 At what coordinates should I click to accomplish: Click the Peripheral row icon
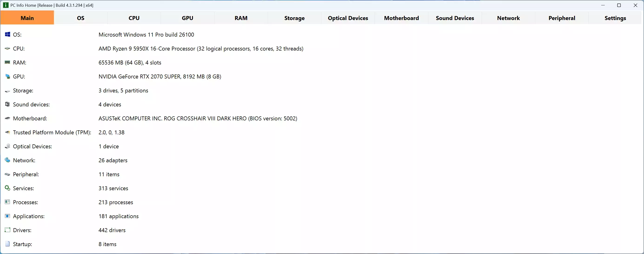(7, 174)
